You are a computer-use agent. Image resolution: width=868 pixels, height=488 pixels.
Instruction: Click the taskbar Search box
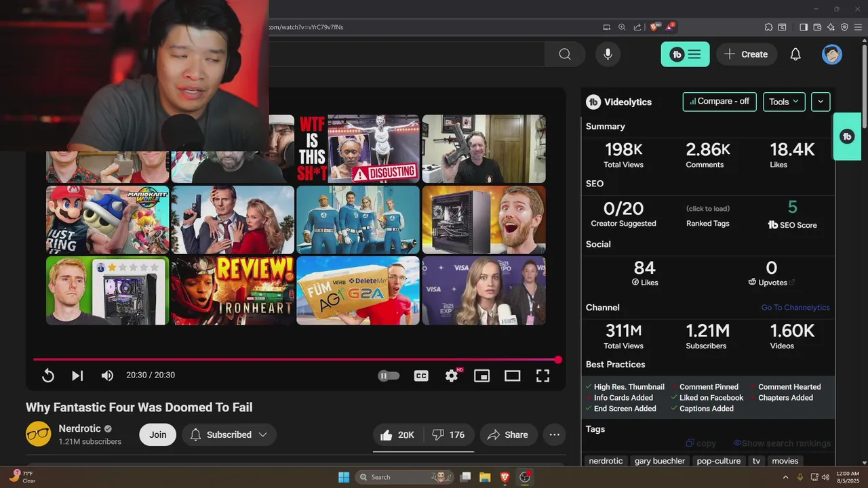[x=405, y=477]
